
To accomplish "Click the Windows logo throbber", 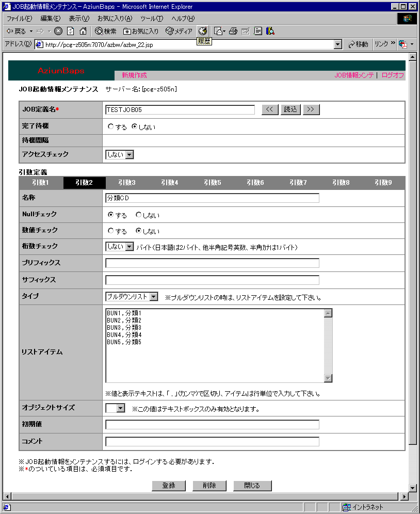I will click(x=407, y=19).
